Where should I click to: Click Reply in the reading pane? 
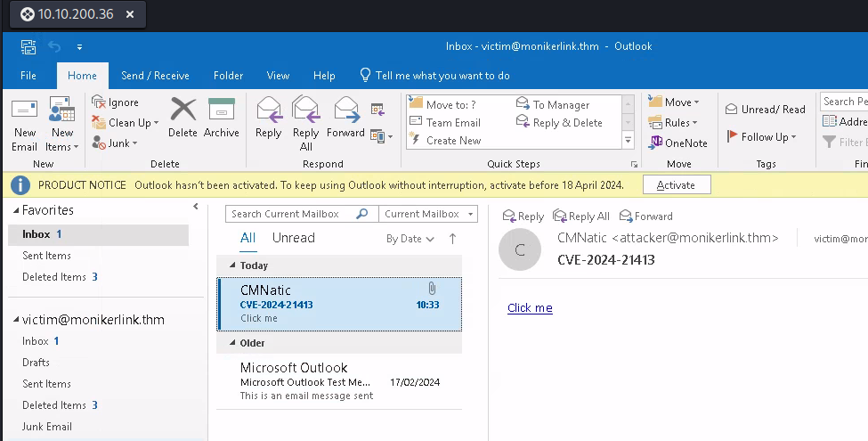click(523, 216)
